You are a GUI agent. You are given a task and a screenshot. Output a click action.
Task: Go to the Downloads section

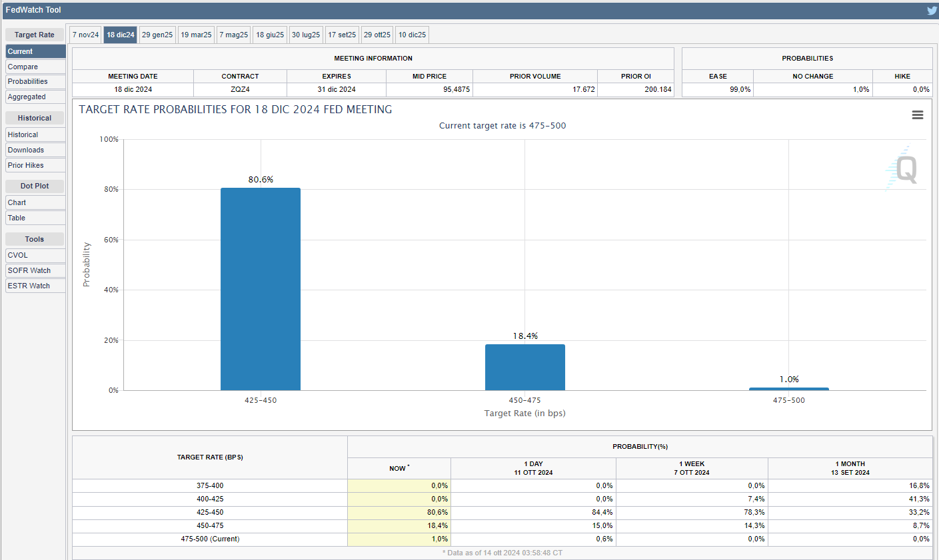click(x=35, y=150)
